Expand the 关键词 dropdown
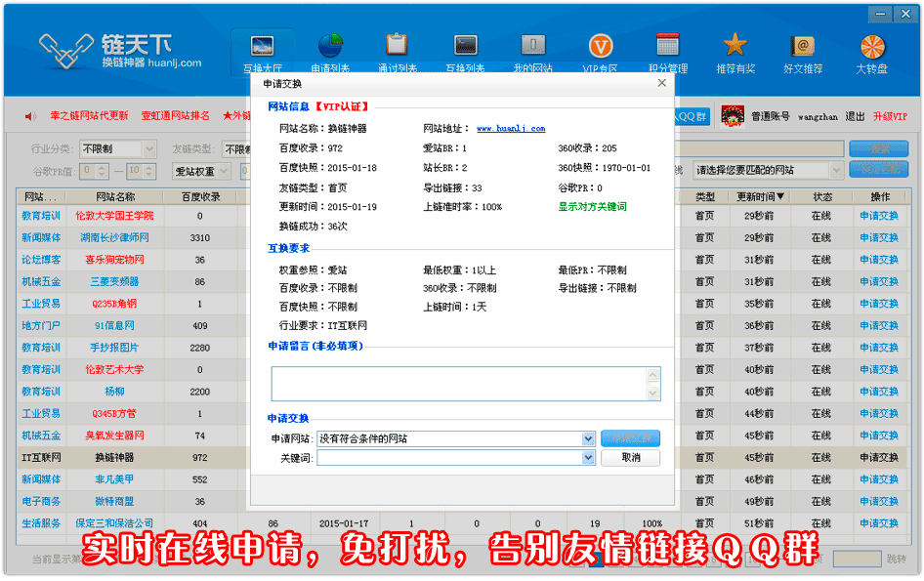The image size is (924, 581). 588,458
